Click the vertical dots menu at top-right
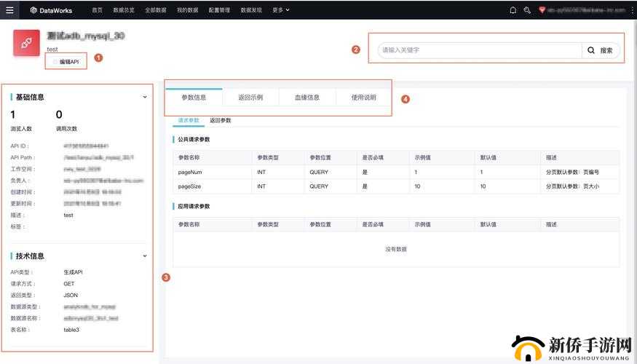 pos(633,10)
